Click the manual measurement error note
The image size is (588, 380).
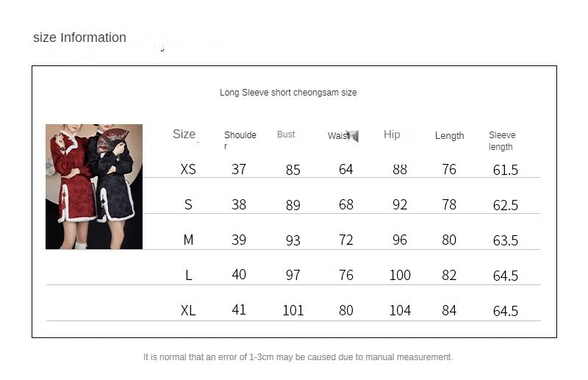298,357
